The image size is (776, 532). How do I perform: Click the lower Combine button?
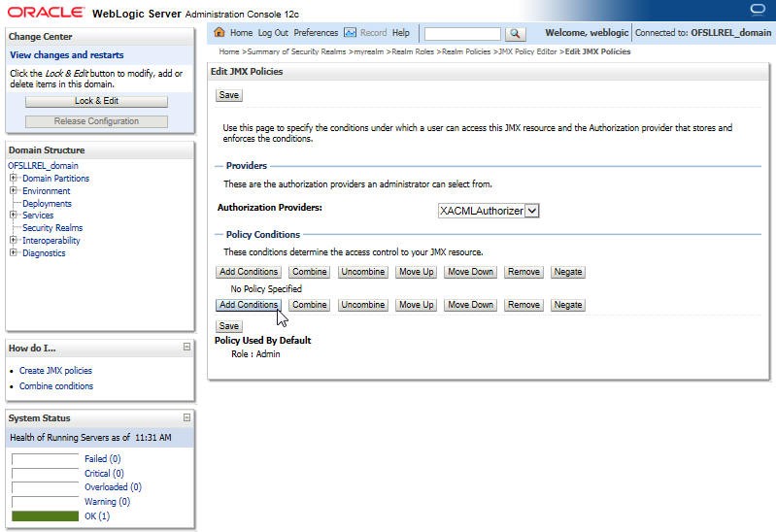pyautogui.click(x=309, y=305)
